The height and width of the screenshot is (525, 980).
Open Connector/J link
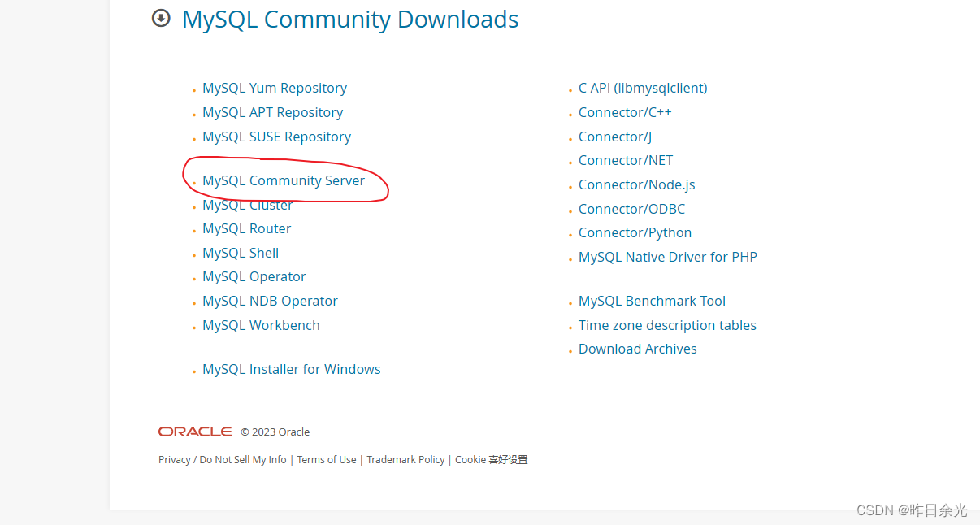coord(615,137)
